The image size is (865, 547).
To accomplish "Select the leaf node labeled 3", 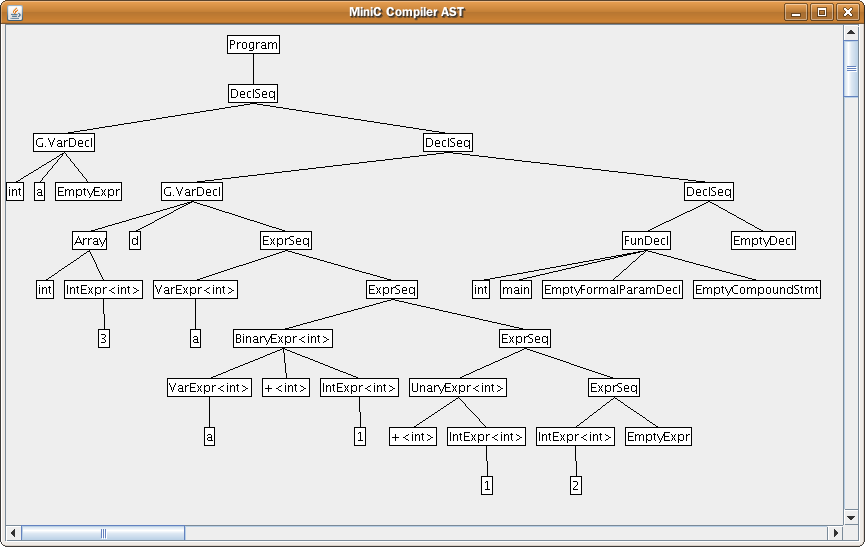I will coord(104,339).
